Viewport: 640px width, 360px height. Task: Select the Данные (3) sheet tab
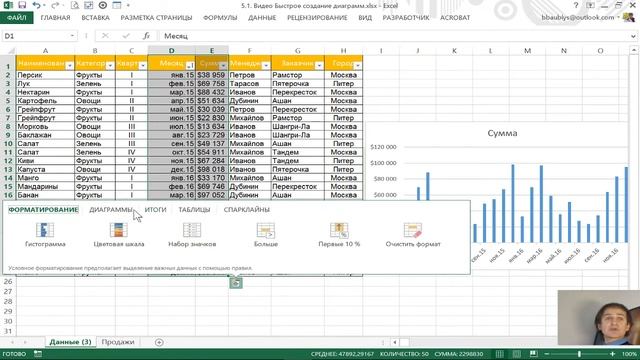pyautogui.click(x=70, y=342)
